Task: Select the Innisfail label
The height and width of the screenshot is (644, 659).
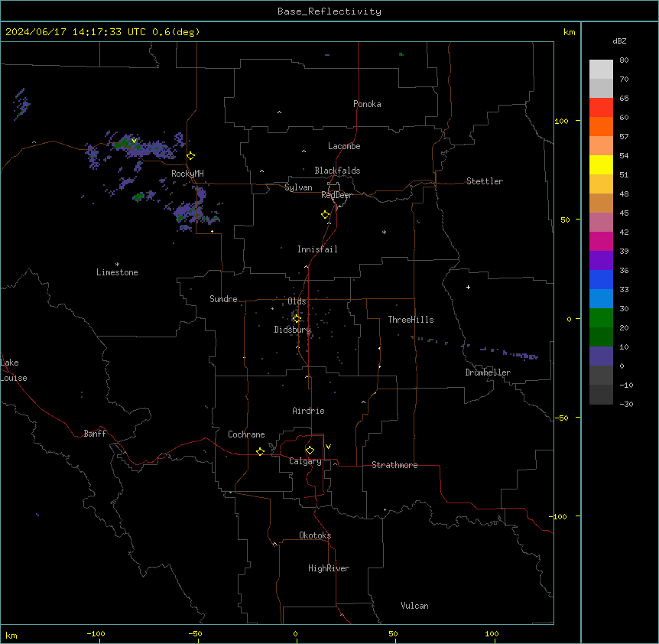Action: (317, 249)
